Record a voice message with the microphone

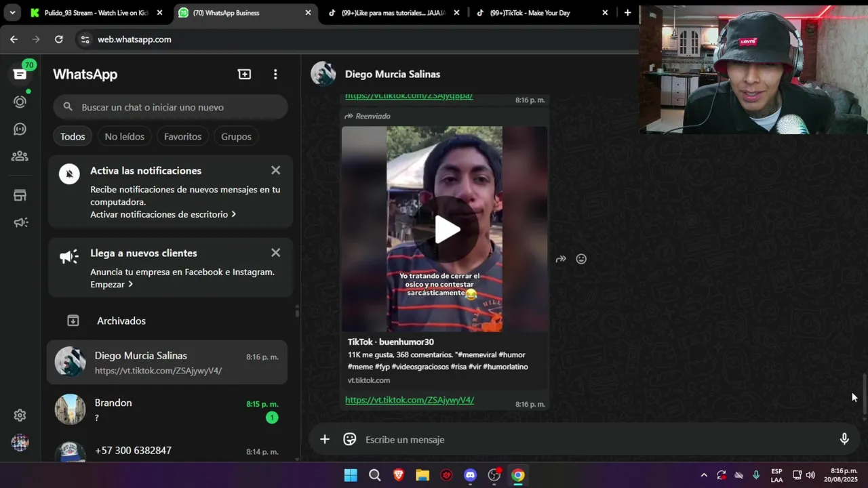click(844, 439)
